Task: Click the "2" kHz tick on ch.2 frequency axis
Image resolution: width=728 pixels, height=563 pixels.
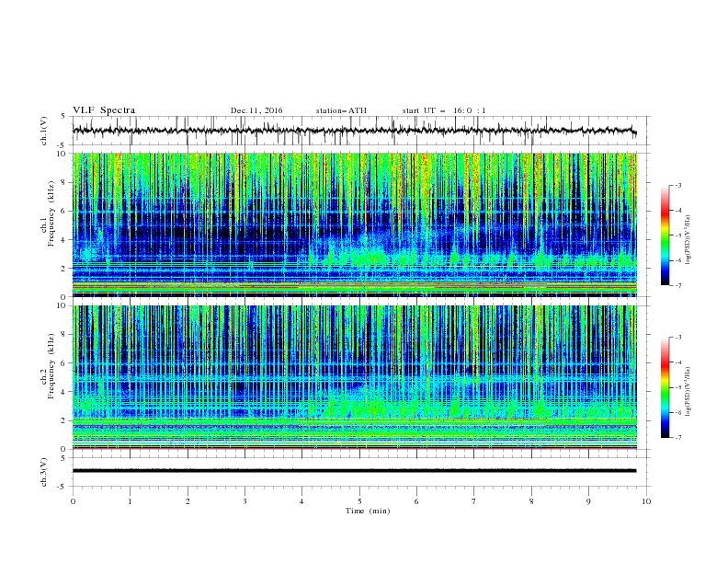Action: click(63, 420)
